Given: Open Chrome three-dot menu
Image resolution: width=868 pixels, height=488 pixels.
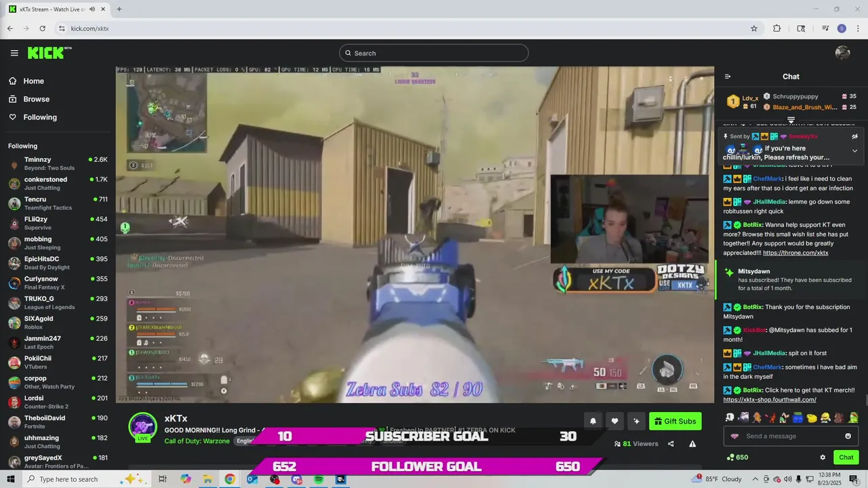Looking at the screenshot, I should [858, 28].
